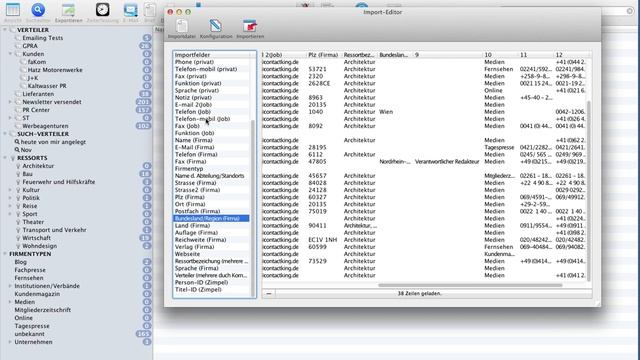Viewport: 640px width, 360px height.
Task: Click the 'Bundeslan...' column header
Action: (394, 55)
